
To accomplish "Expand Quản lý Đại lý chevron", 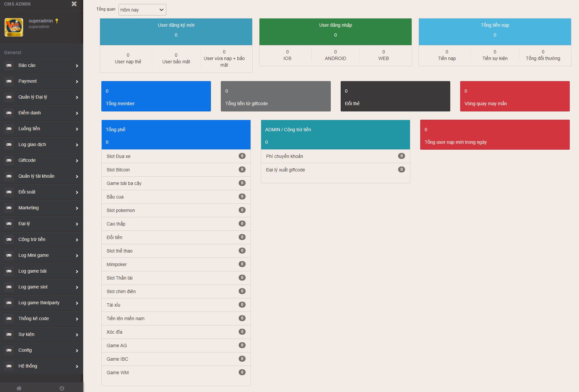I will 77,98.
